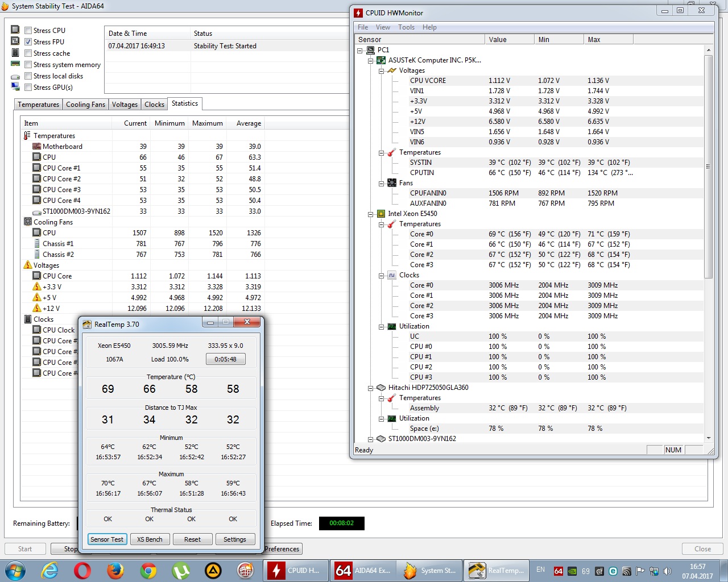Viewport: 728px width, 582px height.
Task: Collapse Temperatures node above SYSTIN row
Action: tap(382, 152)
